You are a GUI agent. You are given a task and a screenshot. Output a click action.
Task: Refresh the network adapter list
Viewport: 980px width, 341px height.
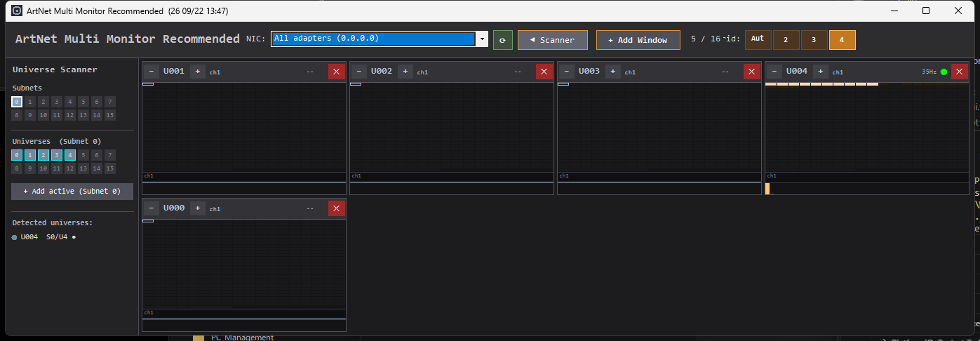502,40
